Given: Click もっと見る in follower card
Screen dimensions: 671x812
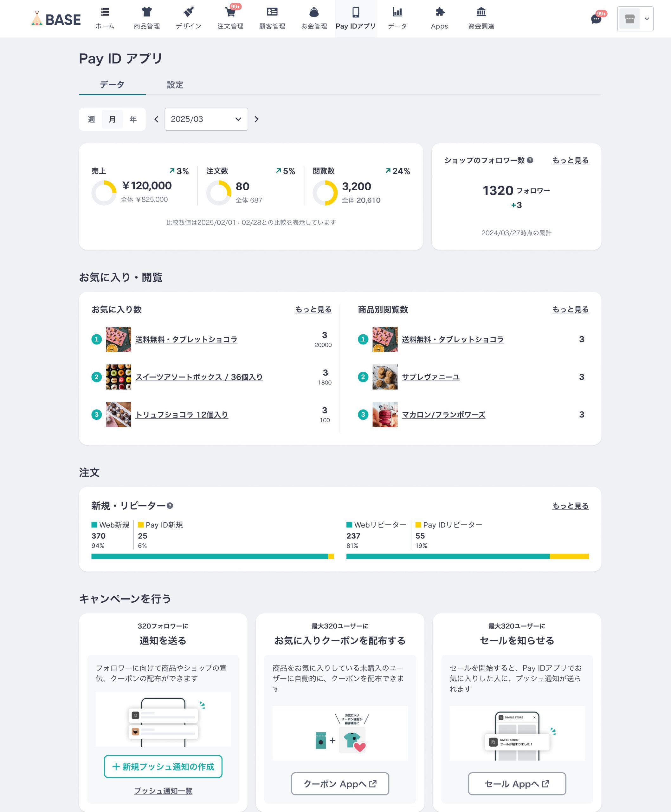Looking at the screenshot, I should click(x=570, y=160).
